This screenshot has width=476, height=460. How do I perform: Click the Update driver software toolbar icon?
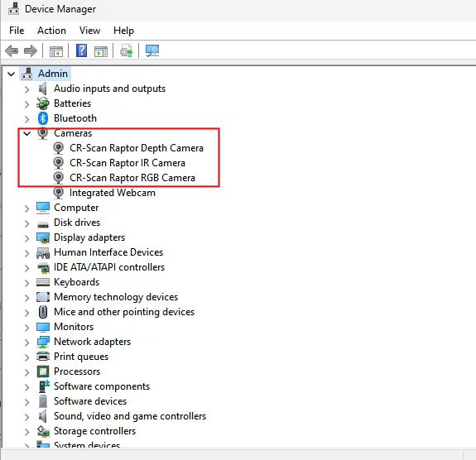127,50
